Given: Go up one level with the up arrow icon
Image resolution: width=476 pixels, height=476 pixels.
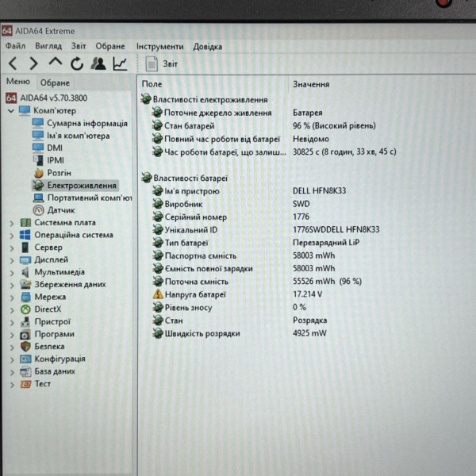Looking at the screenshot, I should (x=56, y=63).
